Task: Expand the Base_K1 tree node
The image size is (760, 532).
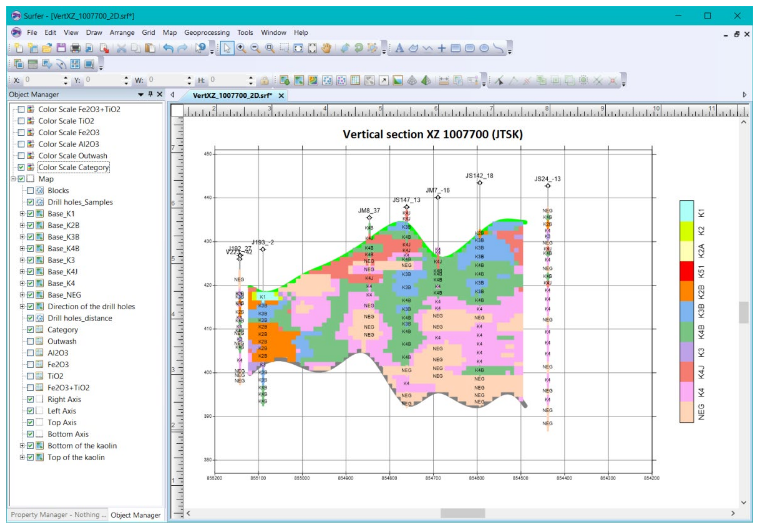Action: [22, 214]
